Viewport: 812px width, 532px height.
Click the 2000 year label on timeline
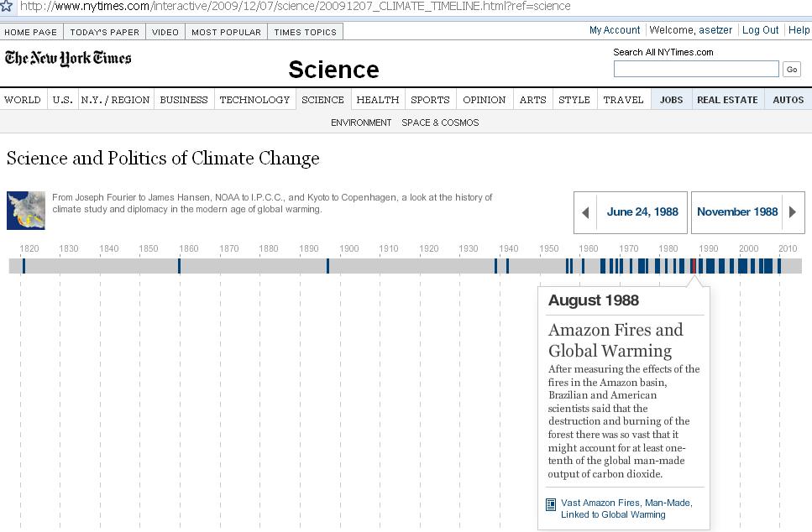(748, 248)
